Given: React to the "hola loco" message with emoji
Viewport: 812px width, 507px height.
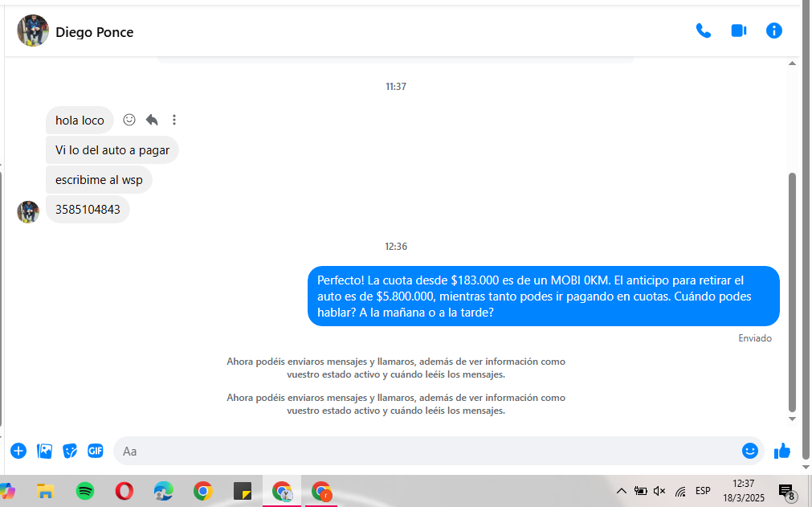Looking at the screenshot, I should point(129,121).
